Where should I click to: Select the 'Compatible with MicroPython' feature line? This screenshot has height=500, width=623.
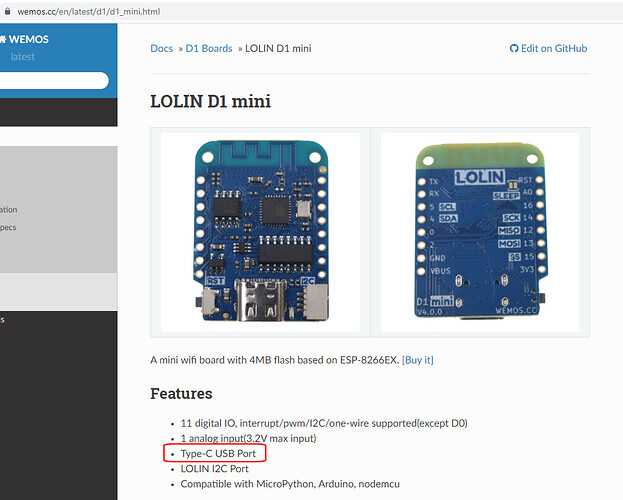click(290, 484)
